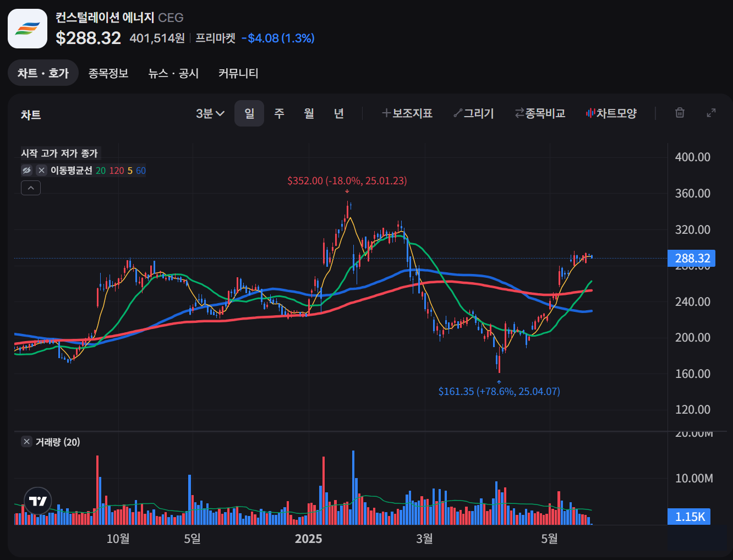Click the 160.00 price axis label
The image size is (733, 560).
(693, 374)
